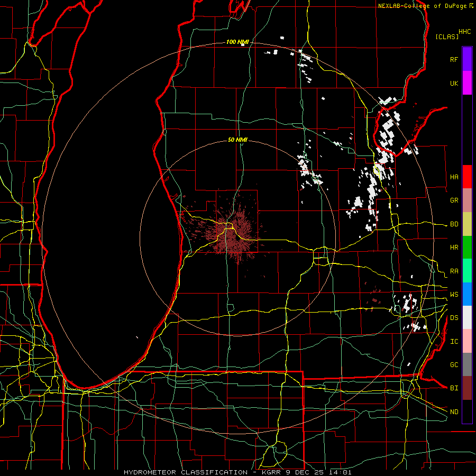Click the 'HA' legend label
This screenshot has height=476, width=476.
(x=454, y=177)
